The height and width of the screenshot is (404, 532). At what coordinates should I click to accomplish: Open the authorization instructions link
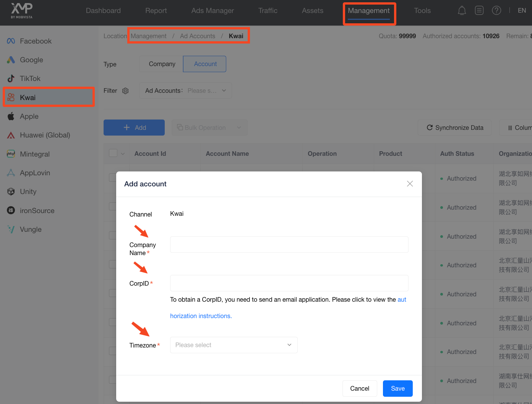click(201, 316)
